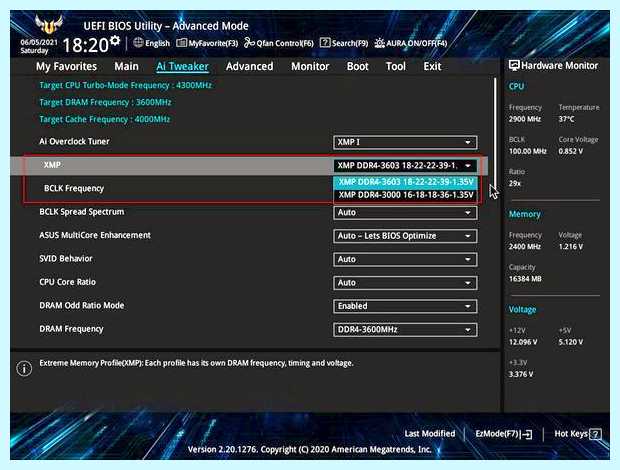Screen dimensions: 620x470
Task: Click the Hot Keys question mark icon
Action: (x=595, y=434)
